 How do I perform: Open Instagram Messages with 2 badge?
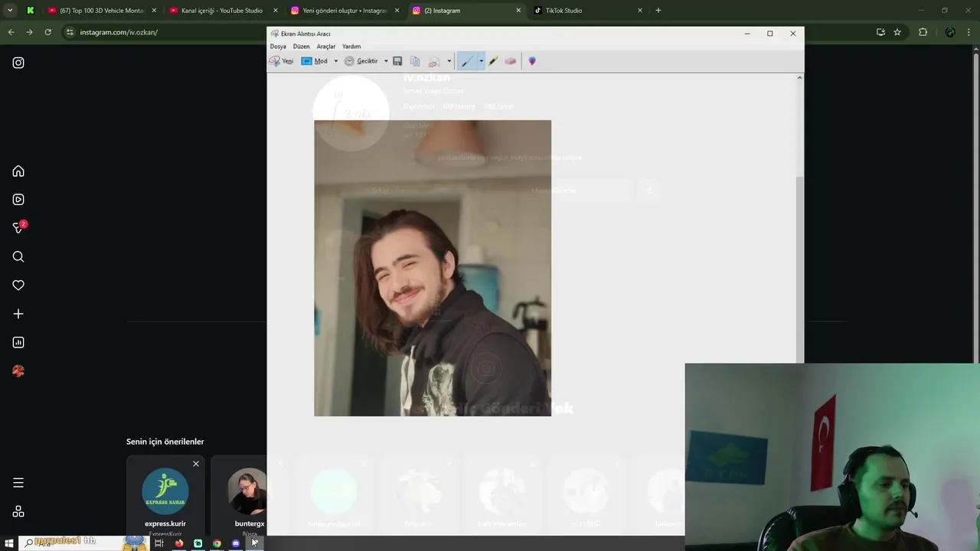pyautogui.click(x=19, y=227)
